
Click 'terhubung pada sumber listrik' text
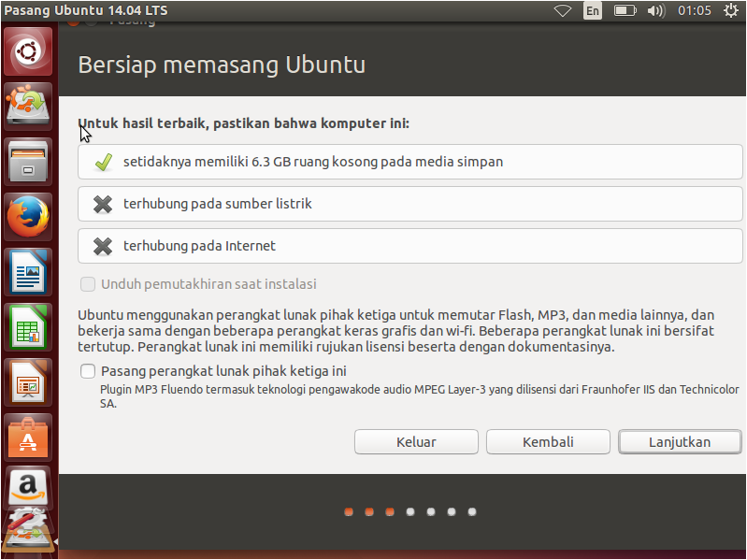click(218, 204)
